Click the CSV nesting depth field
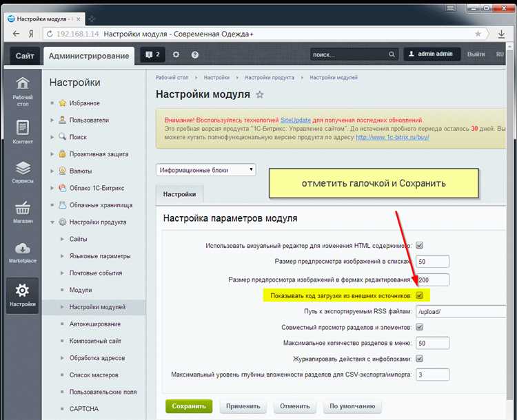The width and height of the screenshot is (517, 420). click(x=432, y=375)
